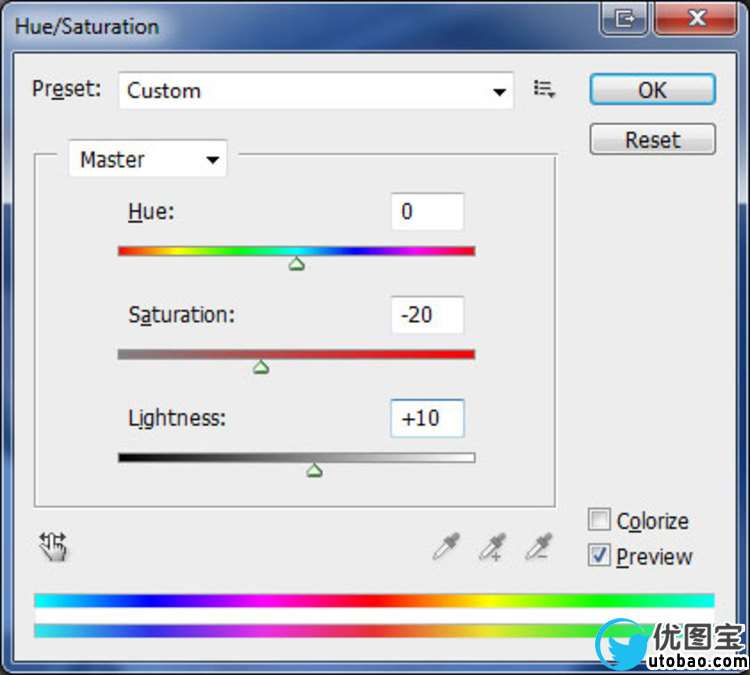Click the Hue slider handle
The height and width of the screenshot is (675, 750).
coord(297,264)
